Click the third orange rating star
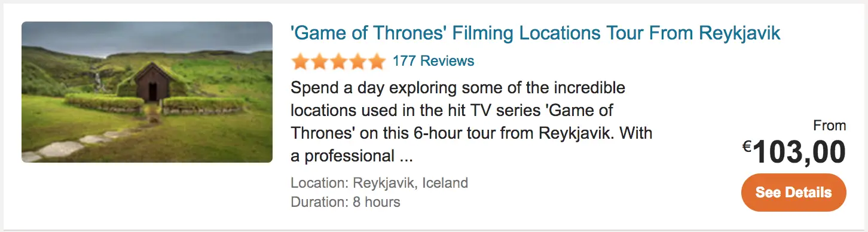This screenshot has width=868, height=232. 338,61
